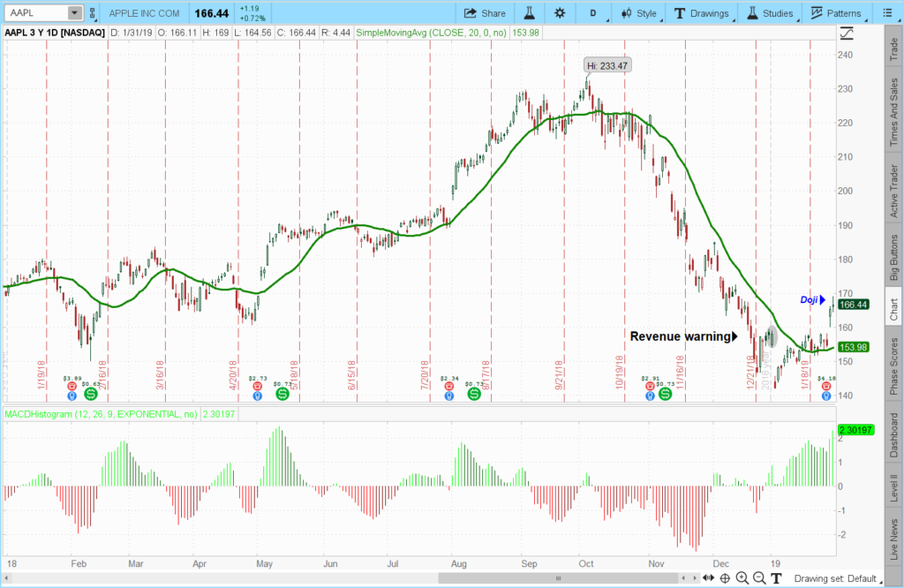This screenshot has width=904, height=588.
Task: Click the 6/15/18 expiration date marker
Action: click(x=351, y=375)
